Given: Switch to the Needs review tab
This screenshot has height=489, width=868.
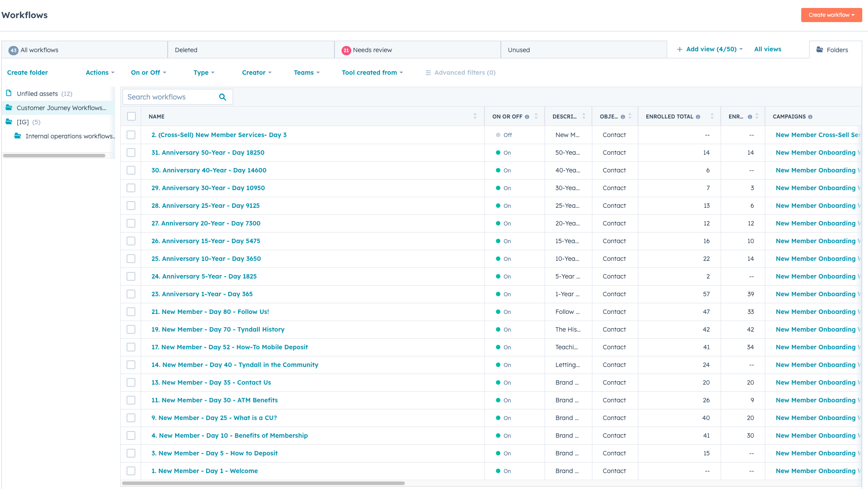Looking at the screenshot, I should 372,50.
